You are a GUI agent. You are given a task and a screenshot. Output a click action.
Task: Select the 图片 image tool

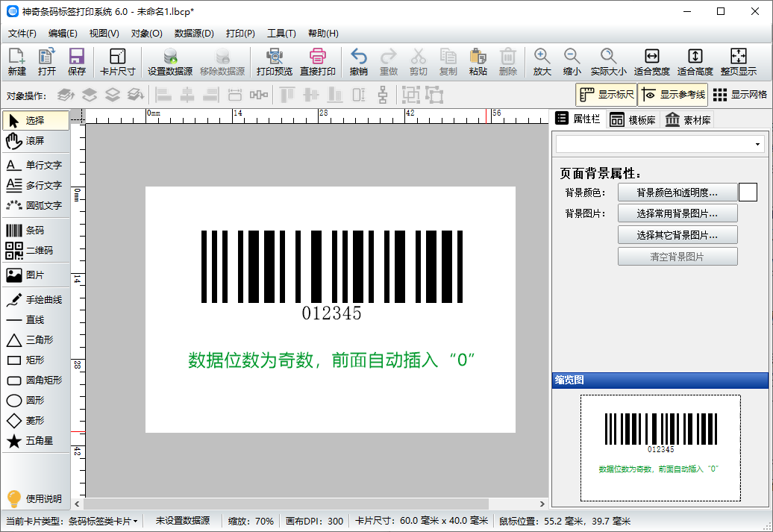pyautogui.click(x=36, y=275)
